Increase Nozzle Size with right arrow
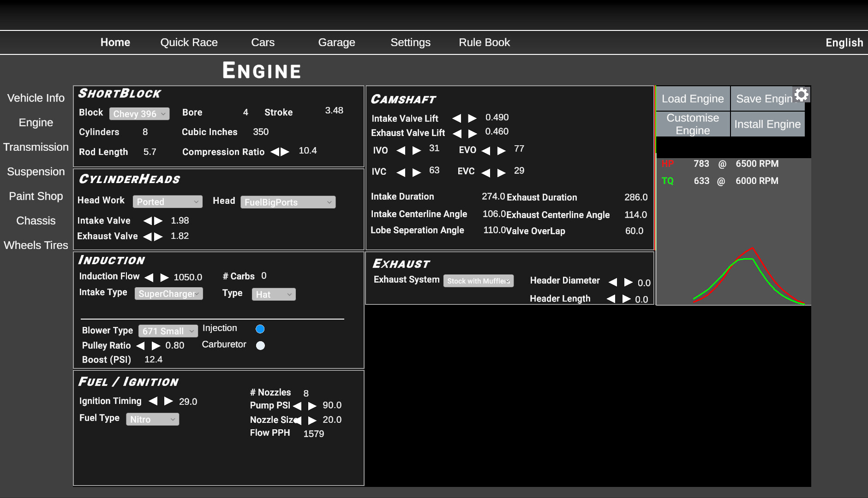The width and height of the screenshot is (868, 498). [312, 420]
